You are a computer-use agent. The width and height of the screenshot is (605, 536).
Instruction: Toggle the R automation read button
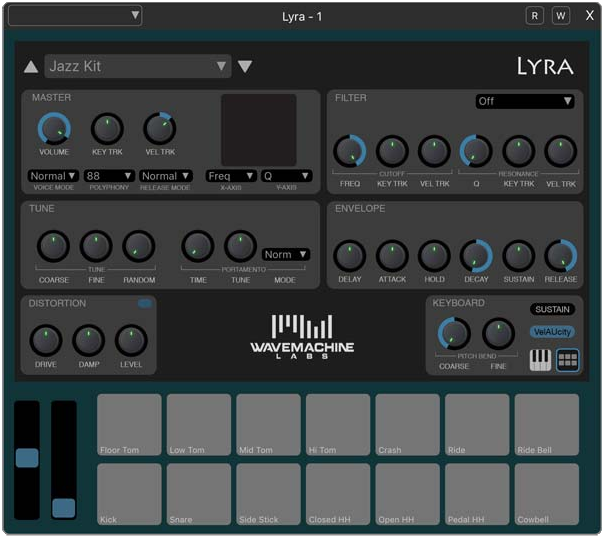534,16
